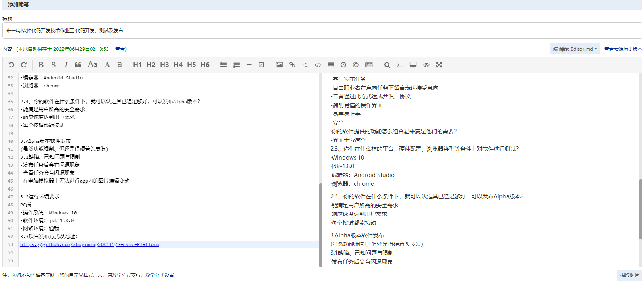
Task: Insert heading level H5
Action: tap(191, 65)
